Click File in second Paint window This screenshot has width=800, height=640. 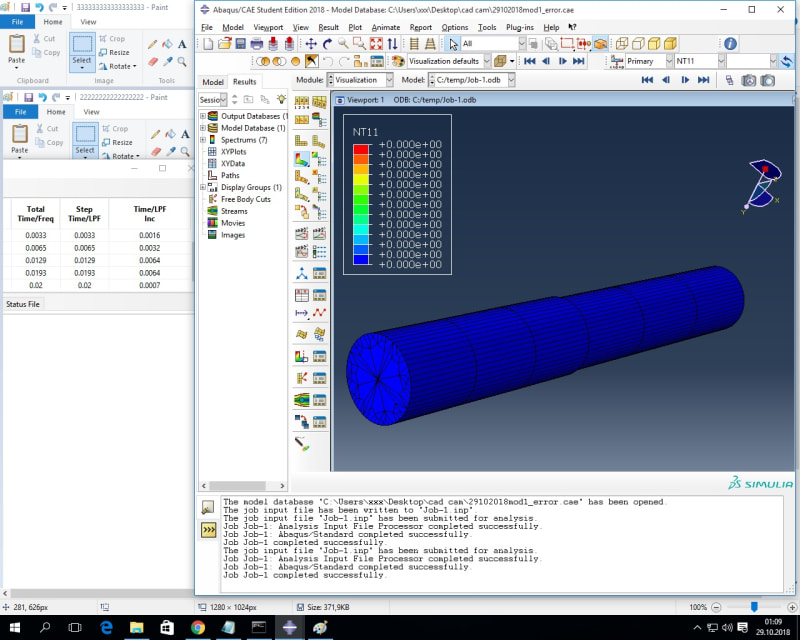click(20, 112)
